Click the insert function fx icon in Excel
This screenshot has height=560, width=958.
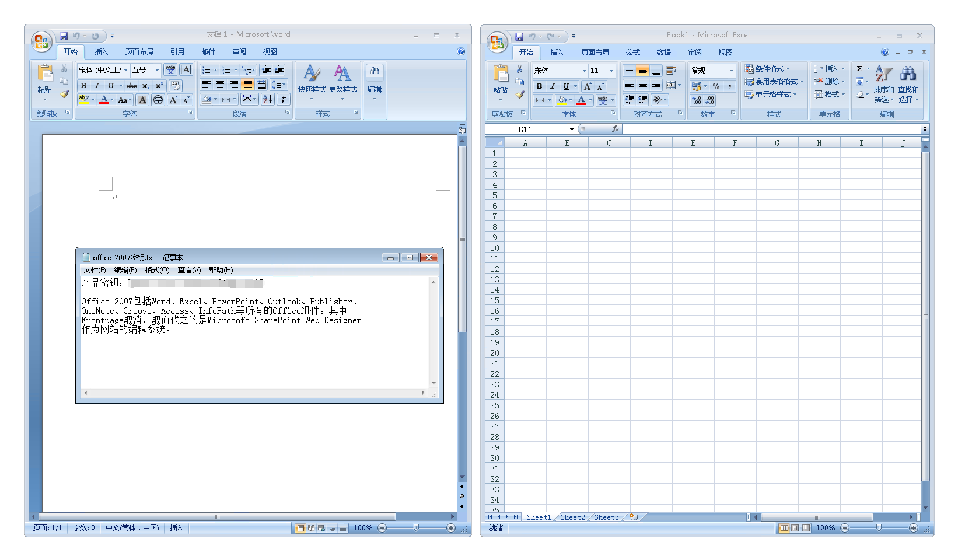[615, 129]
